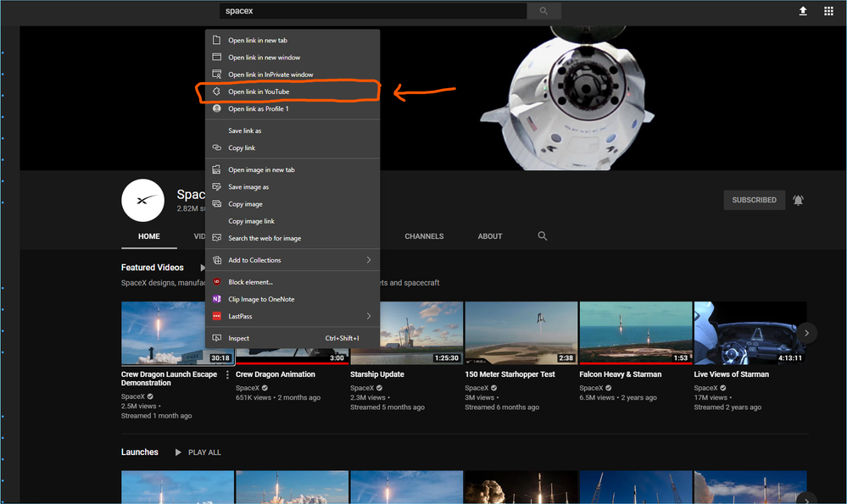This screenshot has height=504, width=847.
Task: Click play icon beside Featured Videos
Action: pos(203,268)
